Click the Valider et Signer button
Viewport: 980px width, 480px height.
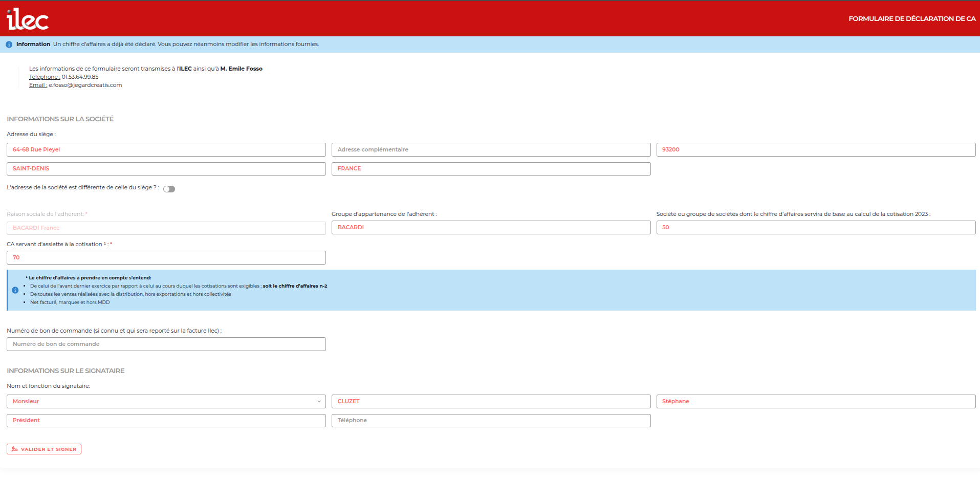click(44, 449)
